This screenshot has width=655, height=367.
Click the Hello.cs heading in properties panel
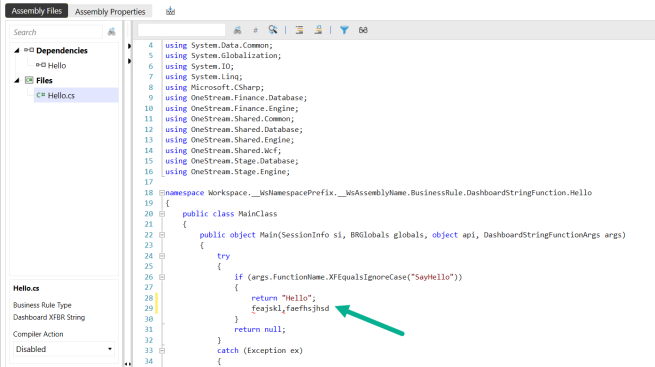coord(26,289)
